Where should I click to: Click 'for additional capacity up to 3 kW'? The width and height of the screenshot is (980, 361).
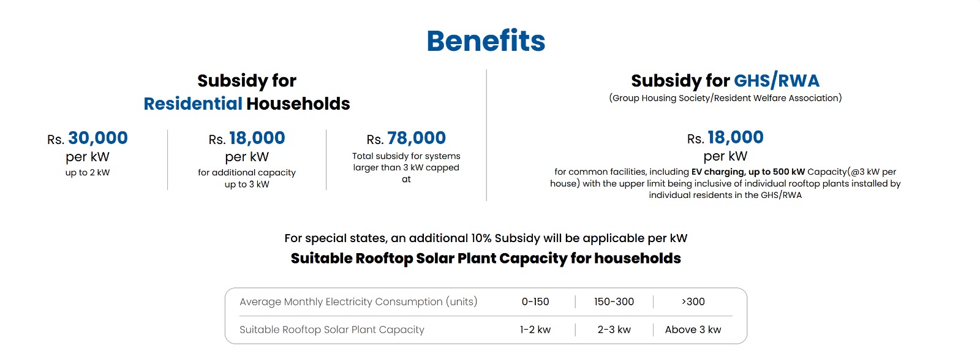click(x=247, y=178)
